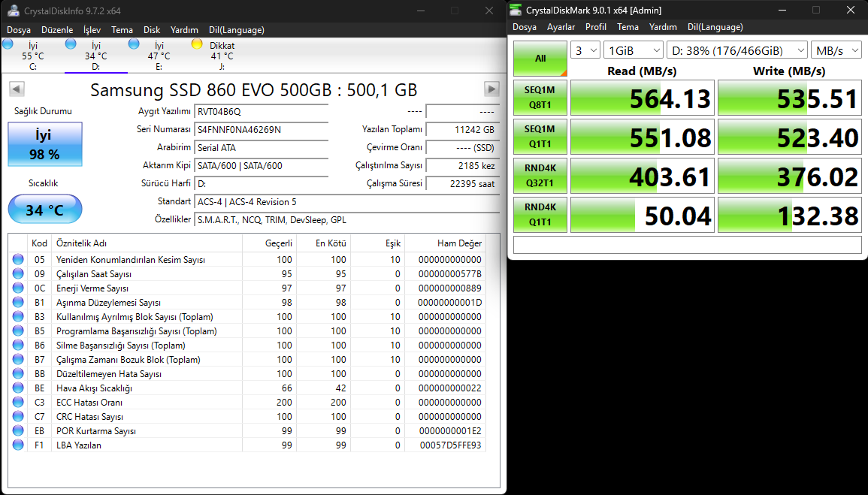The width and height of the screenshot is (868, 495).
Task: Click the Aktarım Kipi SATA/600 field
Action: (x=262, y=165)
